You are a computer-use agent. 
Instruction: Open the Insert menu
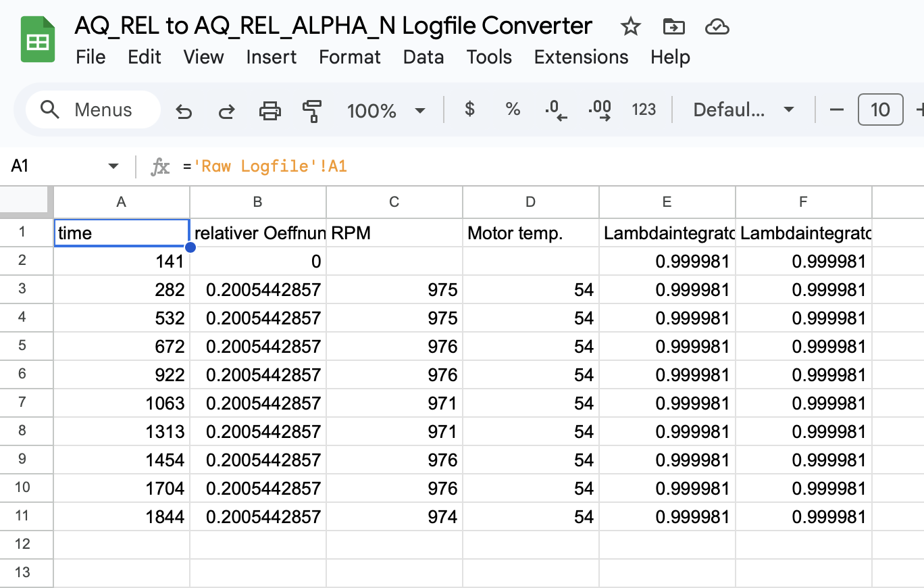click(x=272, y=57)
